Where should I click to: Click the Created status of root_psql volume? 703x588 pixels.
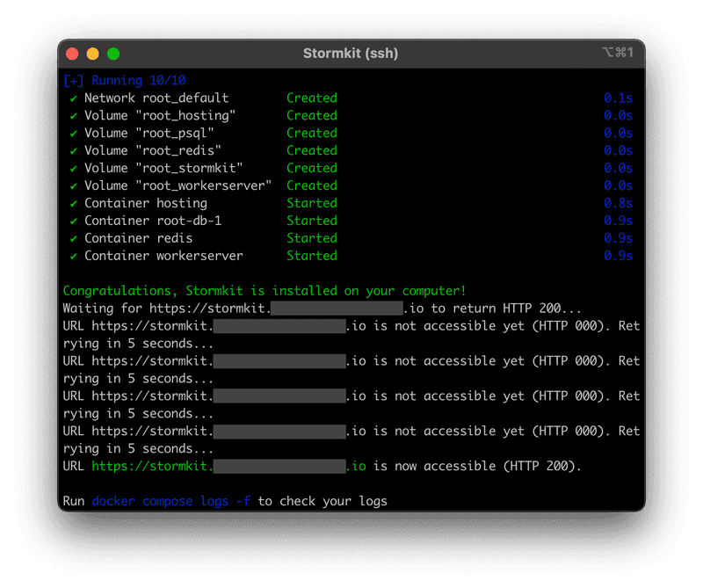click(x=312, y=134)
